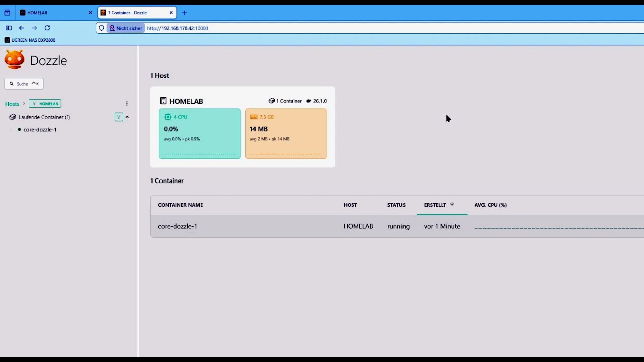Go back in browser history

click(21, 28)
